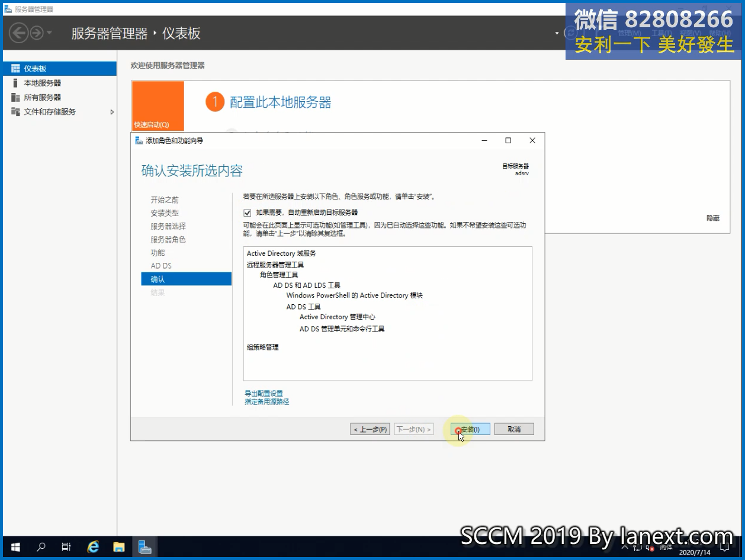The width and height of the screenshot is (745, 560).
Task: Go to the 安装类型 wizard step
Action: pyautogui.click(x=165, y=213)
